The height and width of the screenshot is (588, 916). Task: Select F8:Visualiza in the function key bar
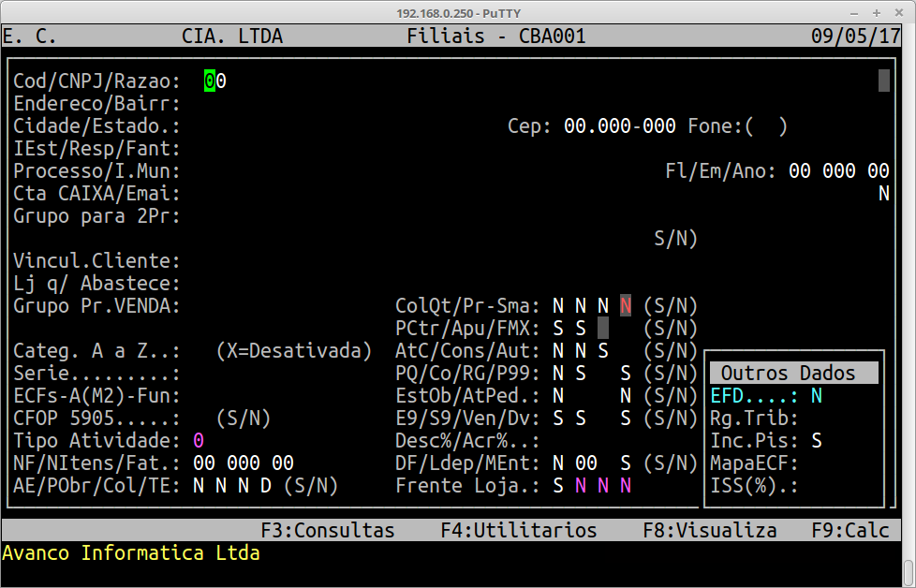pyautogui.click(x=709, y=530)
